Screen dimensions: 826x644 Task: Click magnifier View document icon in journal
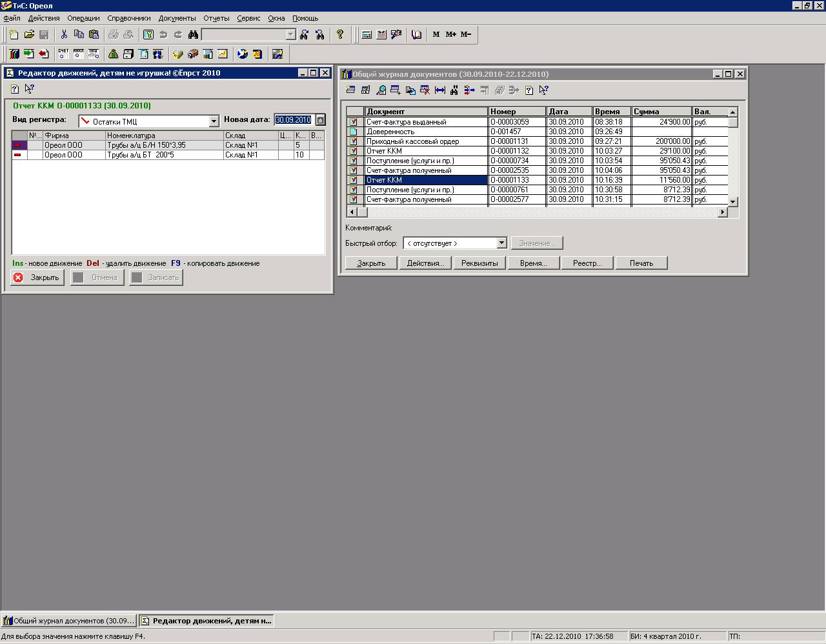pyautogui.click(x=381, y=90)
